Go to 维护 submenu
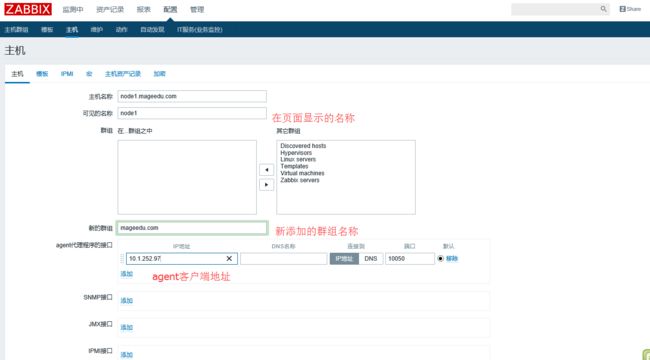The height and width of the screenshot is (360, 650). click(x=97, y=30)
